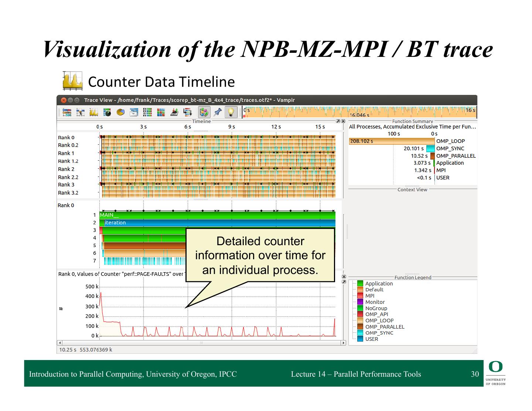Image resolution: width=532 pixels, height=411 pixels.
Task: Close the Vampir Trace View window
Action: click(63, 100)
